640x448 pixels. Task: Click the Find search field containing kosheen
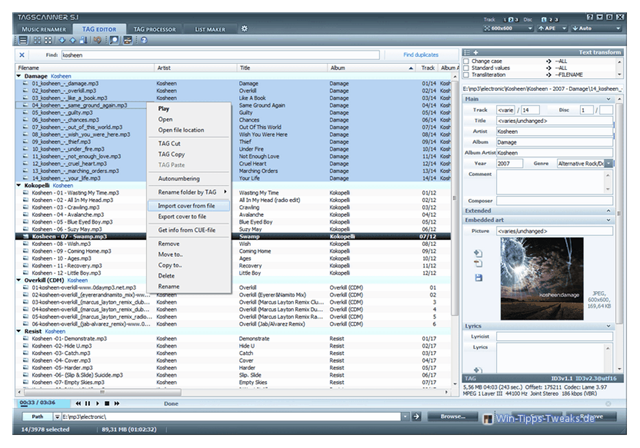220,55
